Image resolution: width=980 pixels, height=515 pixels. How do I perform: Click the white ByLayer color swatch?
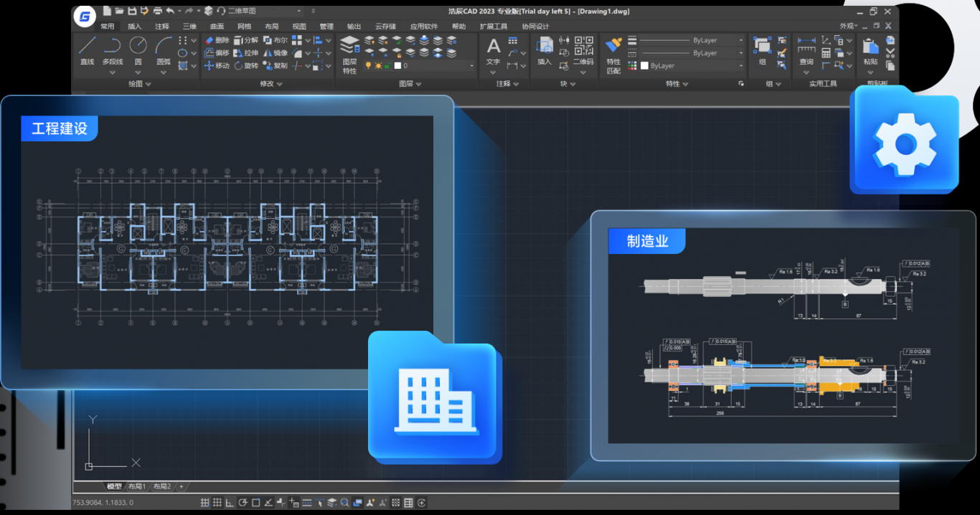(x=644, y=65)
